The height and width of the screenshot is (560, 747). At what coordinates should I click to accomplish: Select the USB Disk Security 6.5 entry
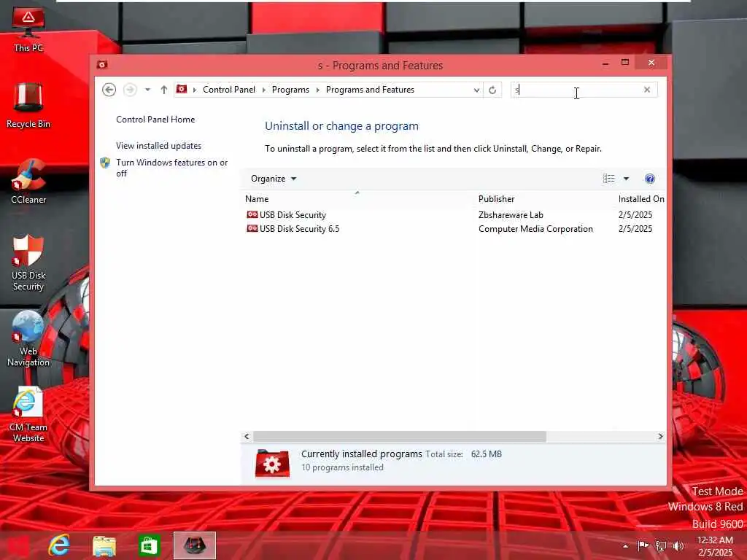point(299,228)
